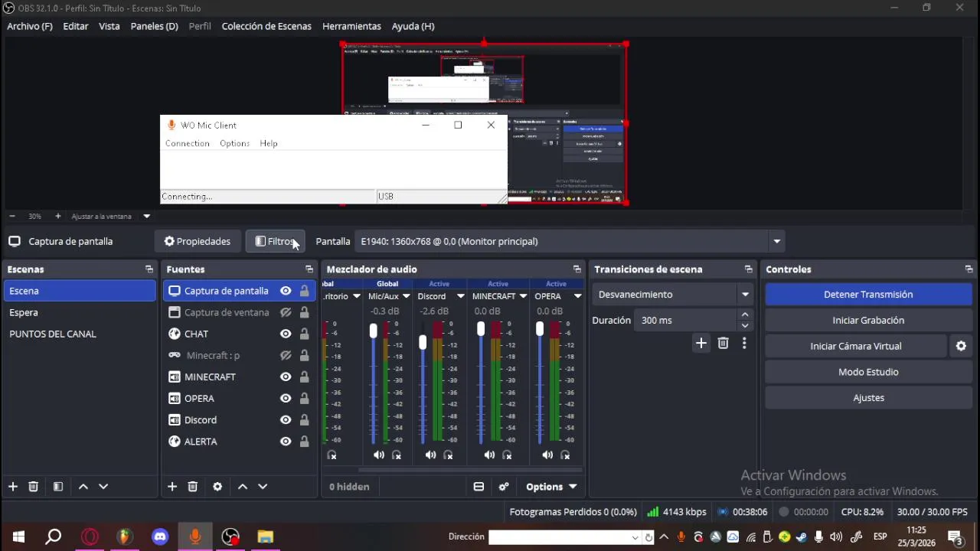Hide Captura de pantalla source

point(286,291)
